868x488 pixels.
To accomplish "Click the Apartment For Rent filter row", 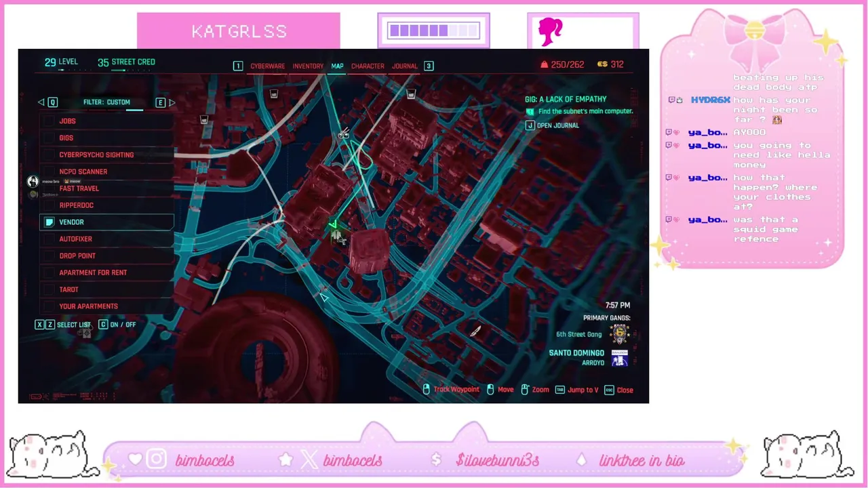I will click(x=107, y=272).
